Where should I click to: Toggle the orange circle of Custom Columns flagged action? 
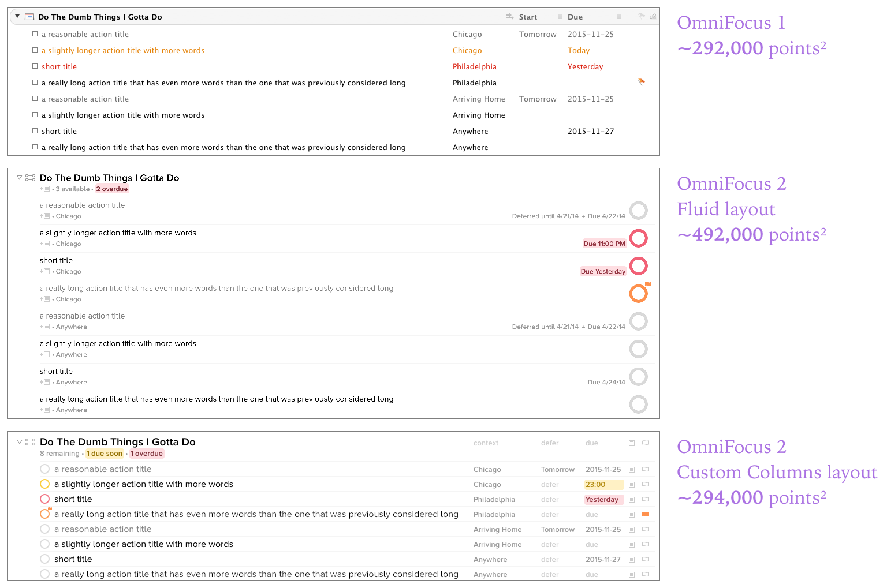[45, 514]
